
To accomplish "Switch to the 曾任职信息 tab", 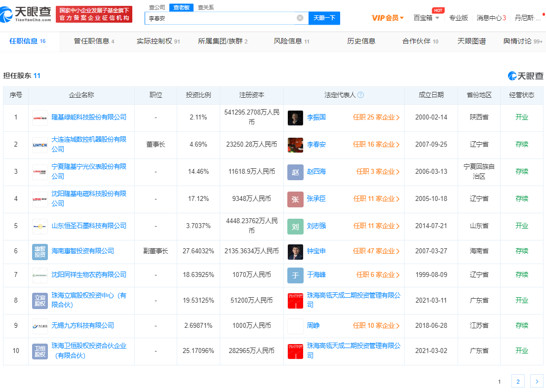I will pyautogui.click(x=94, y=41).
